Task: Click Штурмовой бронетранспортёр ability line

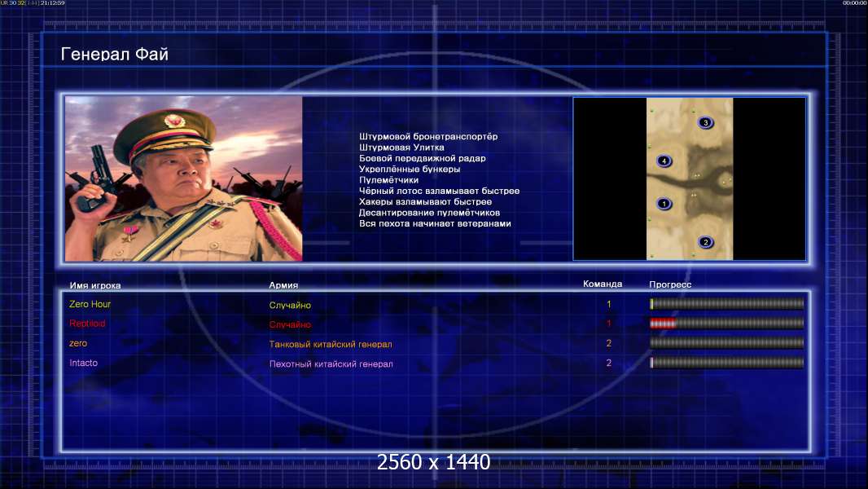Action: pyautogui.click(x=428, y=136)
